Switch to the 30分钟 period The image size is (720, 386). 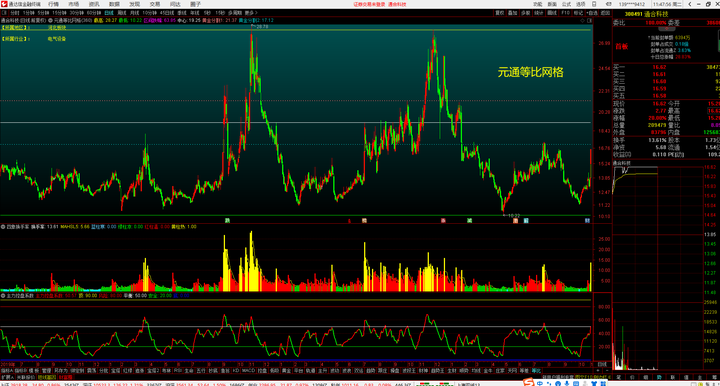(76, 13)
